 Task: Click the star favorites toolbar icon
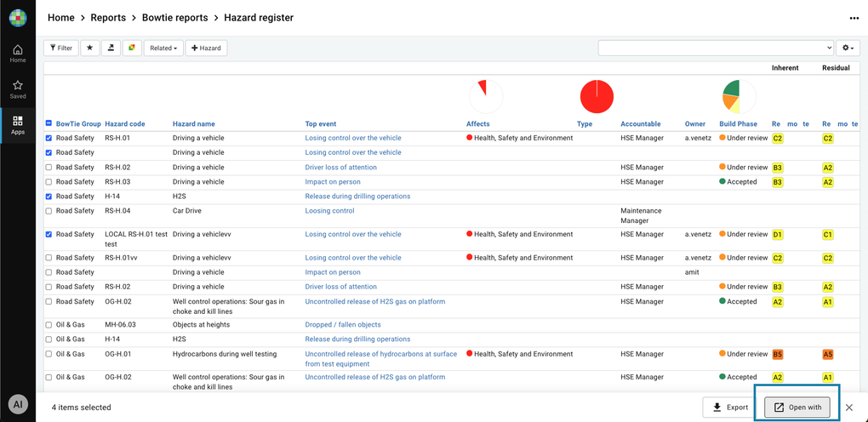coord(90,48)
